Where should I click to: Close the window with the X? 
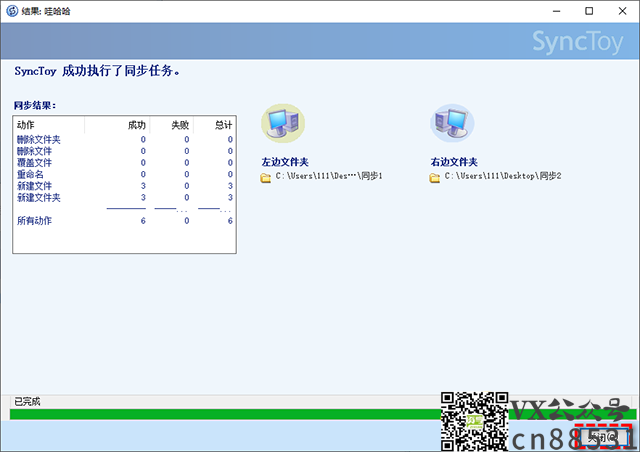click(622, 11)
